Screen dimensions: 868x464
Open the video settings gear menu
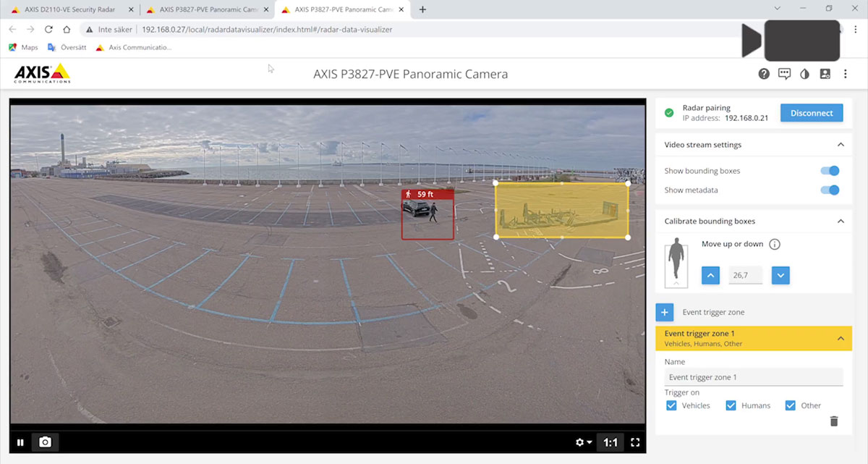click(583, 442)
